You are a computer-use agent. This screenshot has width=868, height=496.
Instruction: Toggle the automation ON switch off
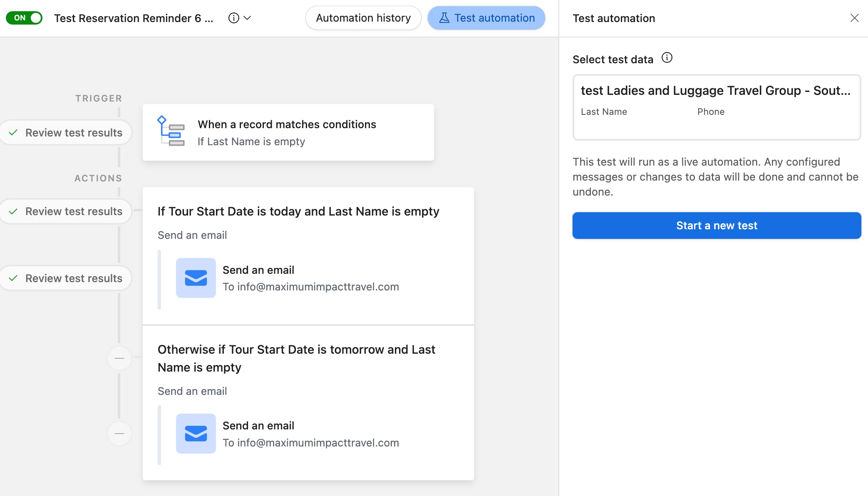24,18
